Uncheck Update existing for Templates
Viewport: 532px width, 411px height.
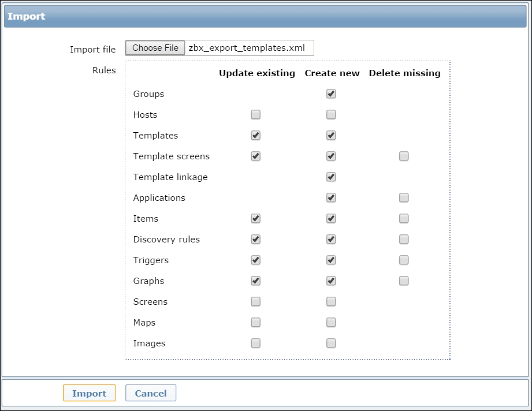pos(256,136)
